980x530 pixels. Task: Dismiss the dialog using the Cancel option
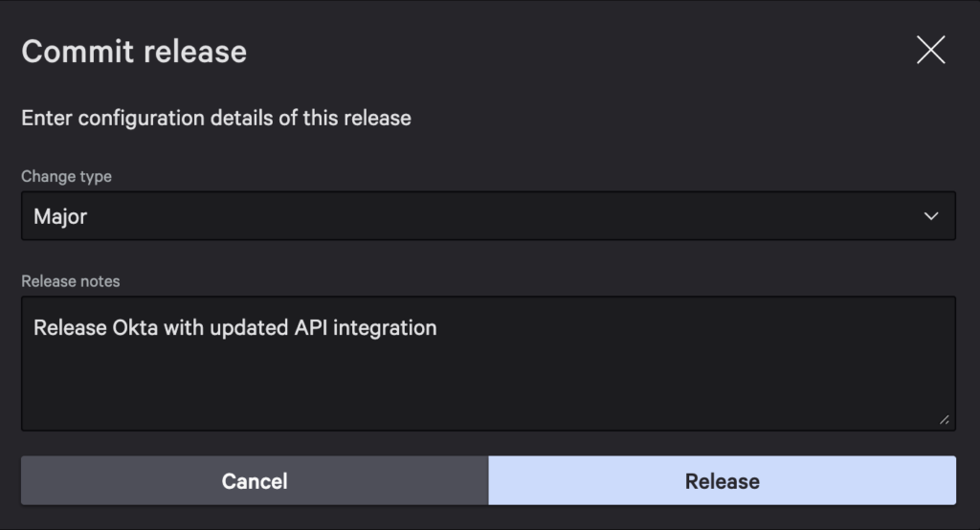[255, 480]
